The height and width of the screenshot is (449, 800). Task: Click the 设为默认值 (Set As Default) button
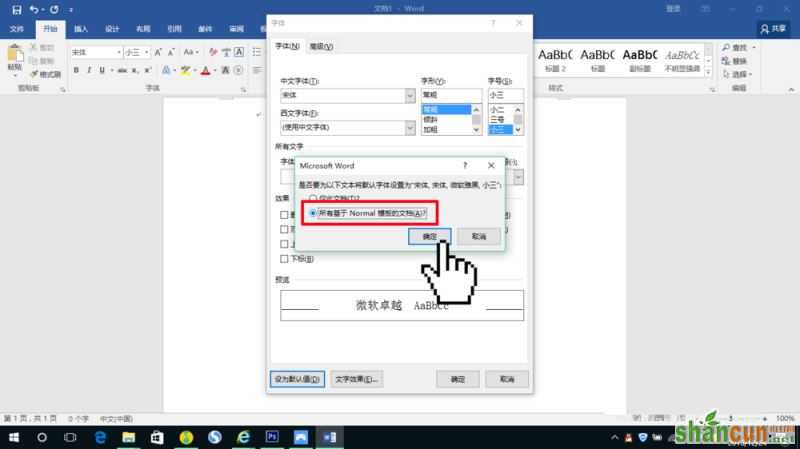[297, 379]
